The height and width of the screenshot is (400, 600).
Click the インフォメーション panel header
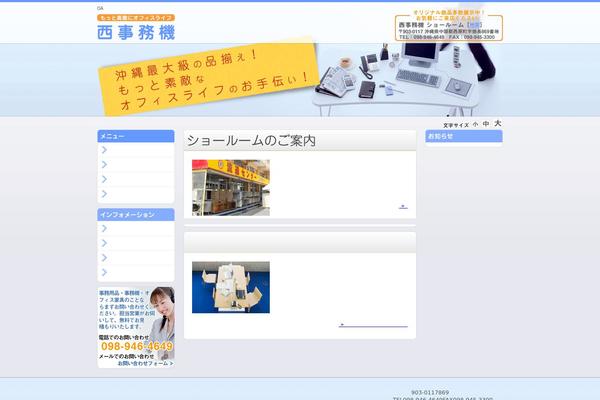pyautogui.click(x=136, y=215)
